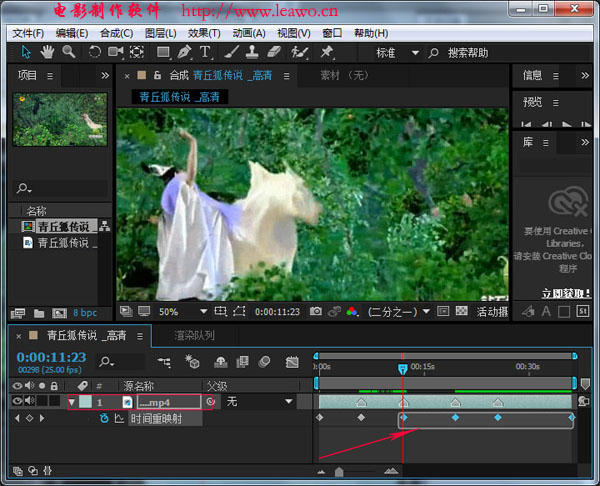Click the mp4 layer label color swatch
The height and width of the screenshot is (486, 600).
[x=85, y=402]
